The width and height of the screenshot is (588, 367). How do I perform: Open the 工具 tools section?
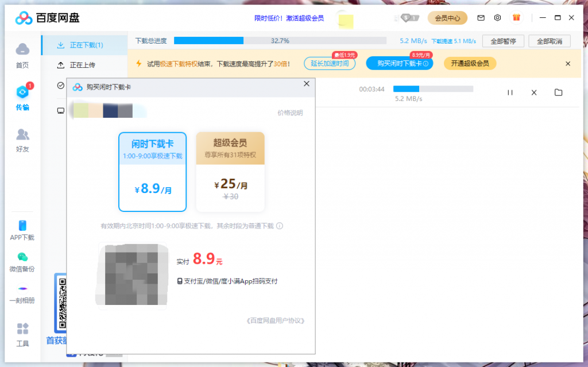pyautogui.click(x=22, y=335)
